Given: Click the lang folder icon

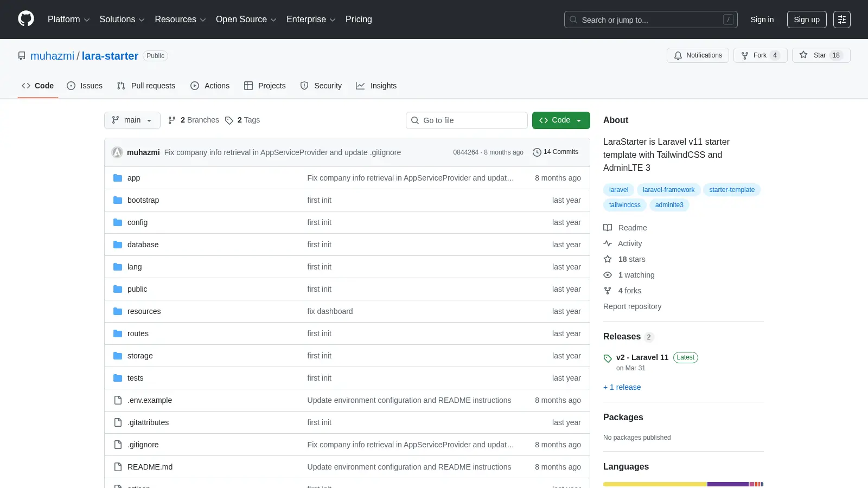Looking at the screenshot, I should click(118, 267).
